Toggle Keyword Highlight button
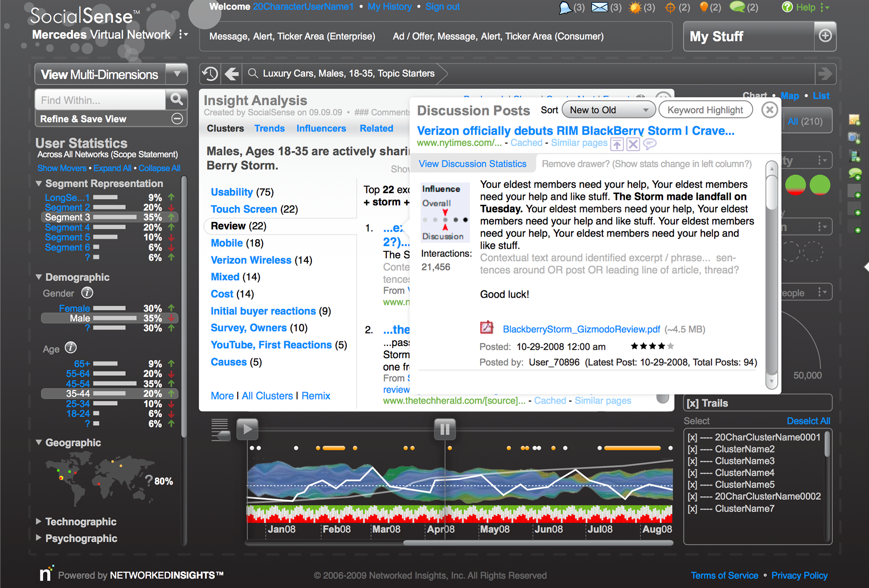This screenshot has height=588, width=869. 705,110
